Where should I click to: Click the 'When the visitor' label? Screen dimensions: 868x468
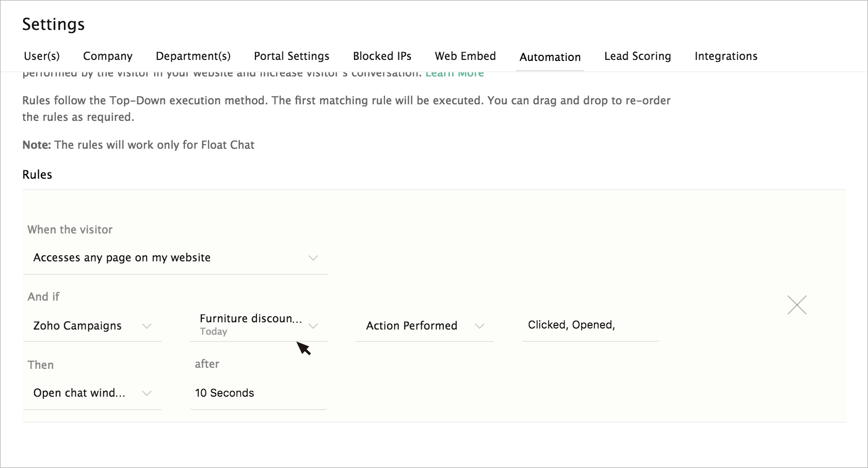click(x=70, y=230)
